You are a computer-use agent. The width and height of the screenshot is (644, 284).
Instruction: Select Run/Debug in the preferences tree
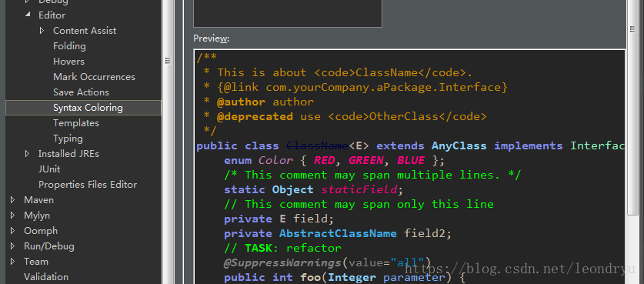49,246
